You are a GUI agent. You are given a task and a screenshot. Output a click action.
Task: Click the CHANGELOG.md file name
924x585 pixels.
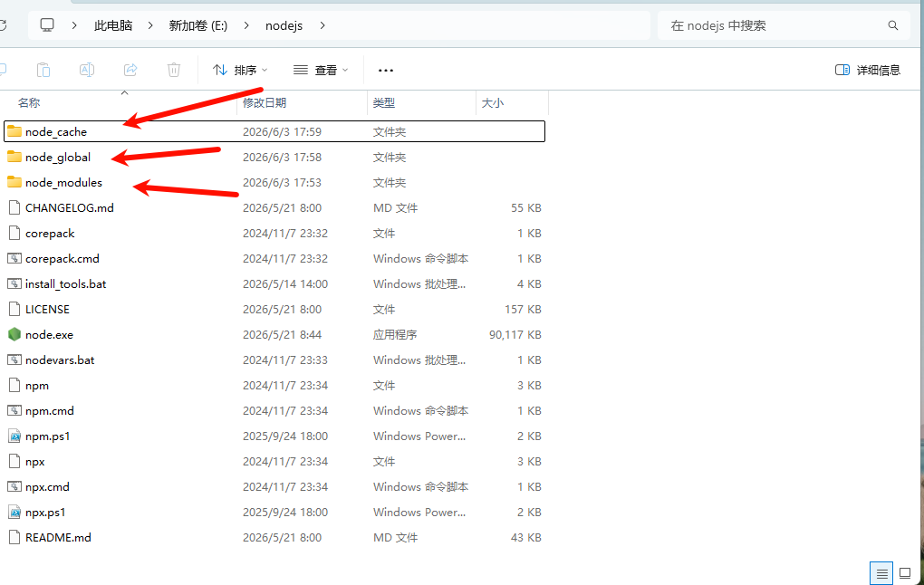pyautogui.click(x=70, y=208)
